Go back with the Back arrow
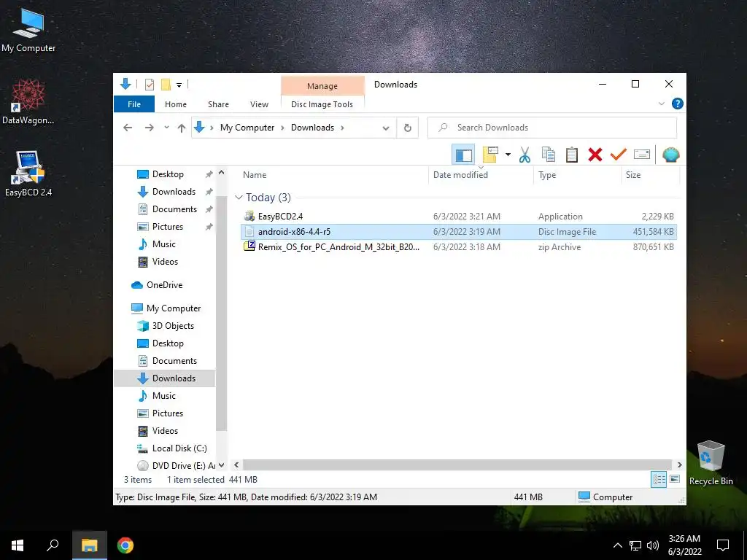Viewport: 747px width, 560px height. click(x=128, y=128)
